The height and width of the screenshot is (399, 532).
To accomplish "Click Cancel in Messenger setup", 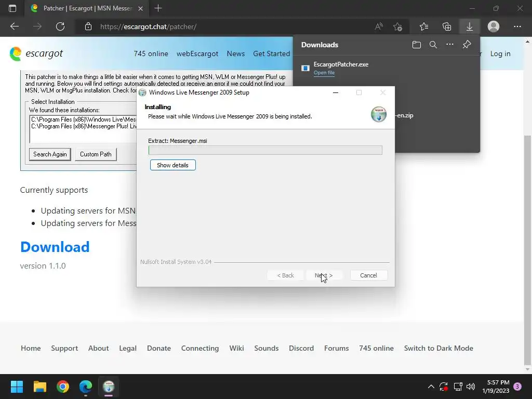I will (x=368, y=275).
